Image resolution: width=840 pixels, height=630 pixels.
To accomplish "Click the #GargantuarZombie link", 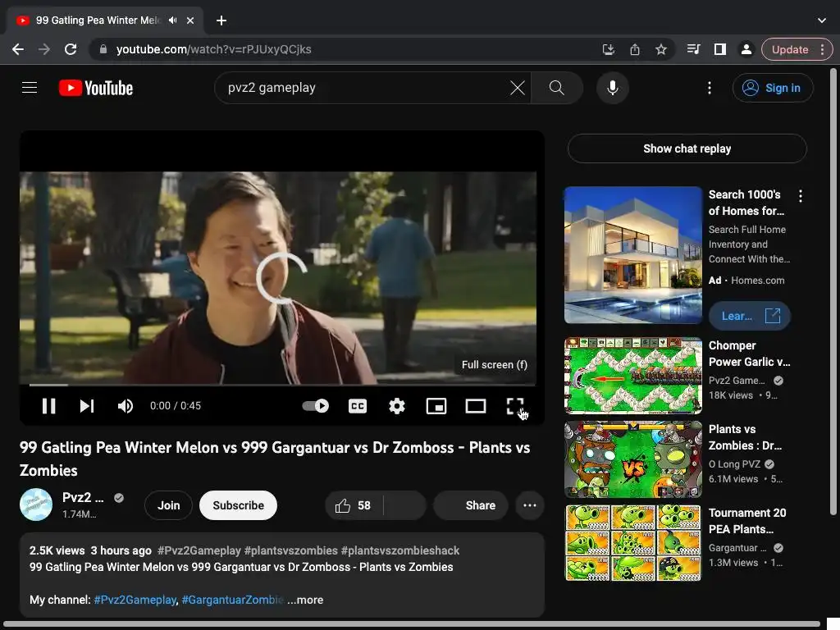I will click(x=232, y=600).
